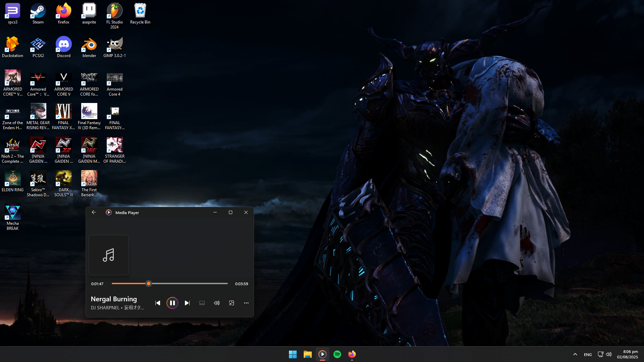This screenshot has width=644, height=362.
Task: Open Media Player more options menu
Action: pyautogui.click(x=246, y=303)
